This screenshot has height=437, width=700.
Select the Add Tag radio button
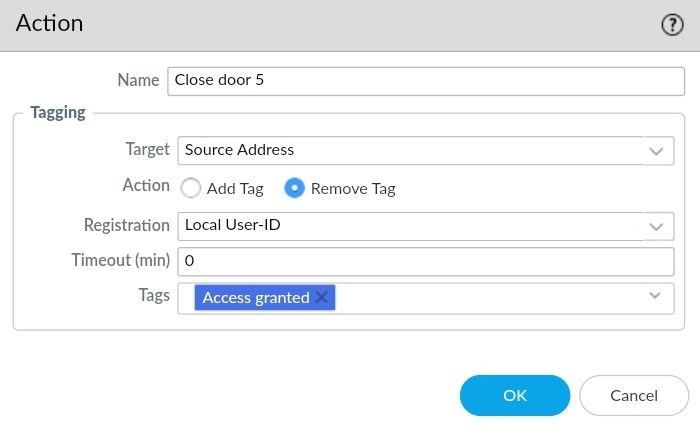tap(191, 188)
